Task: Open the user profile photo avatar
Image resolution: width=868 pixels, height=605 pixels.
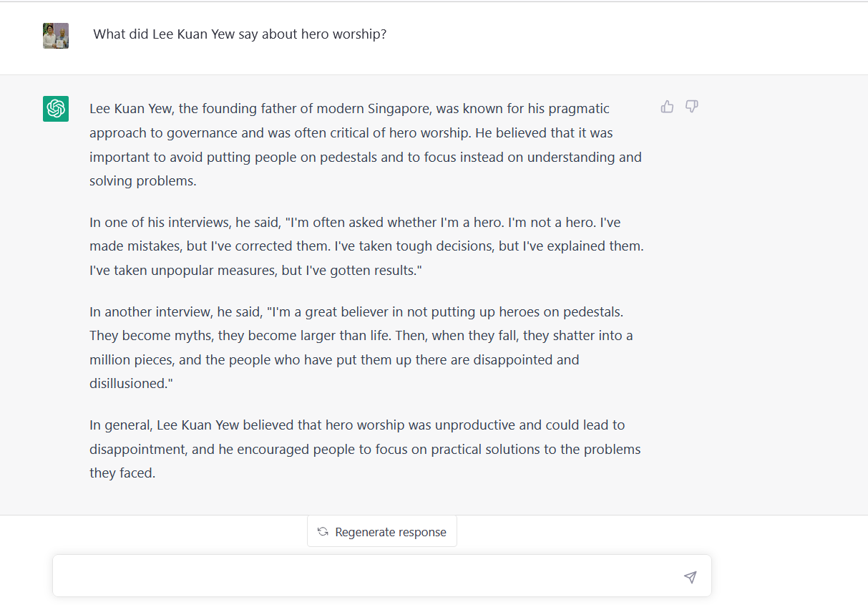Action: pos(56,36)
